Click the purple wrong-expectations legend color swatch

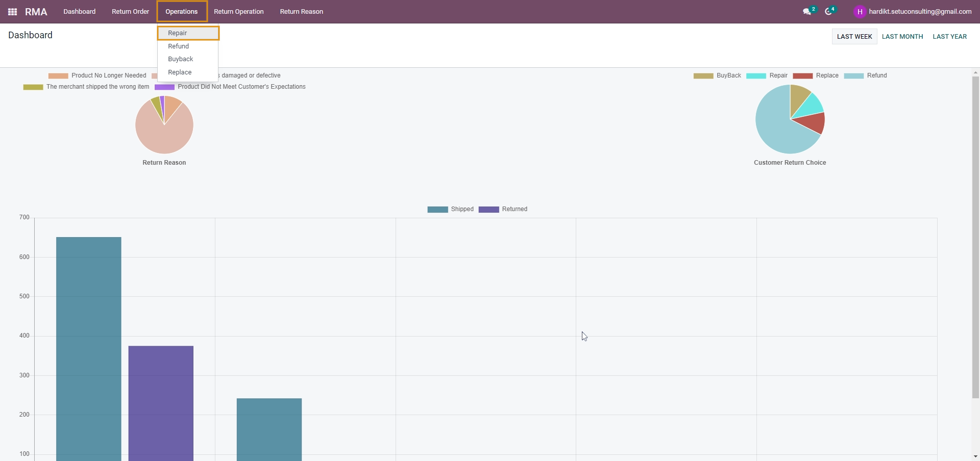[164, 87]
